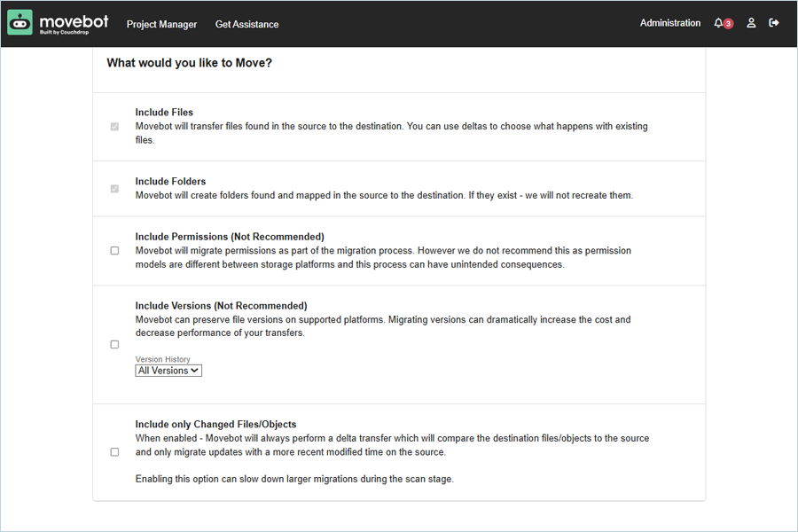Viewport: 798px width, 532px height.
Task: Click the Include Versions (Not Recommended) label
Action: pos(221,306)
